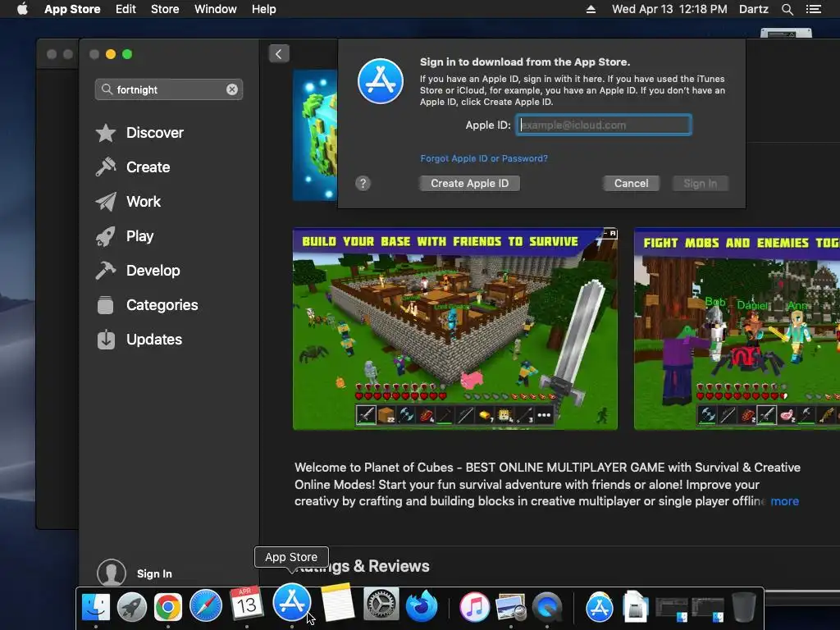Click the help question mark button

363,183
